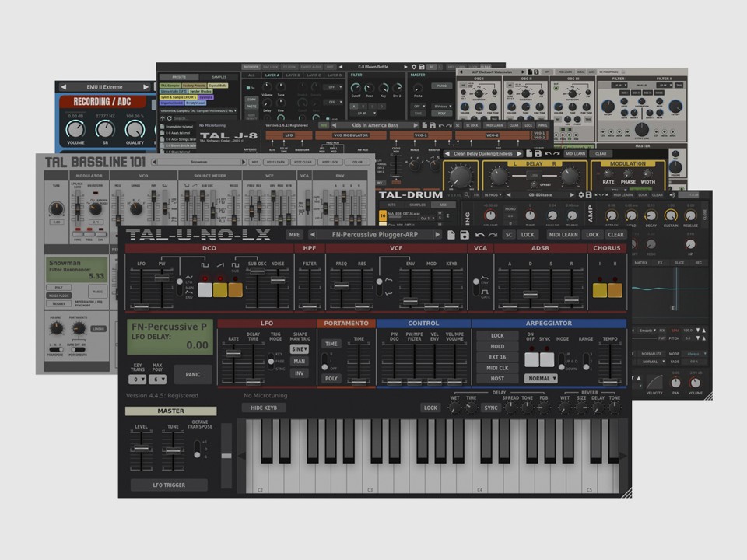Flip the VCA ENV/GATE switch
This screenshot has height=560, width=747.
coord(476,286)
